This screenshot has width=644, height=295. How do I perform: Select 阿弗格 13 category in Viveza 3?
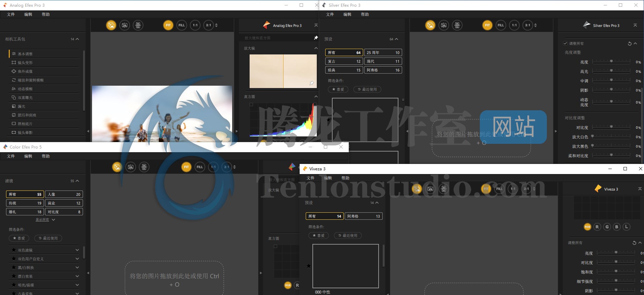(x=363, y=216)
